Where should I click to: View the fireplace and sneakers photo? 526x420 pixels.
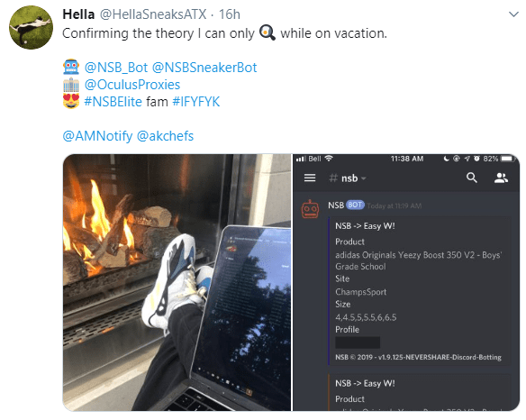pyautogui.click(x=177, y=282)
